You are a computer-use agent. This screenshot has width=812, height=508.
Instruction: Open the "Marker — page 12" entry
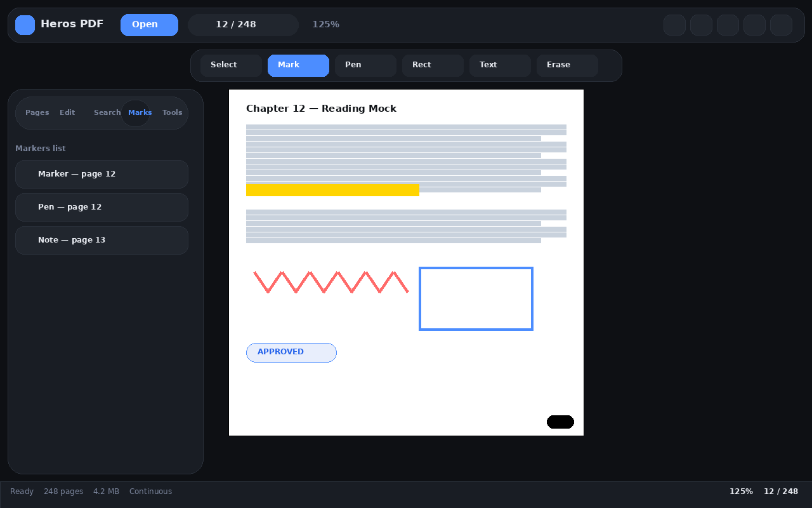click(x=101, y=174)
